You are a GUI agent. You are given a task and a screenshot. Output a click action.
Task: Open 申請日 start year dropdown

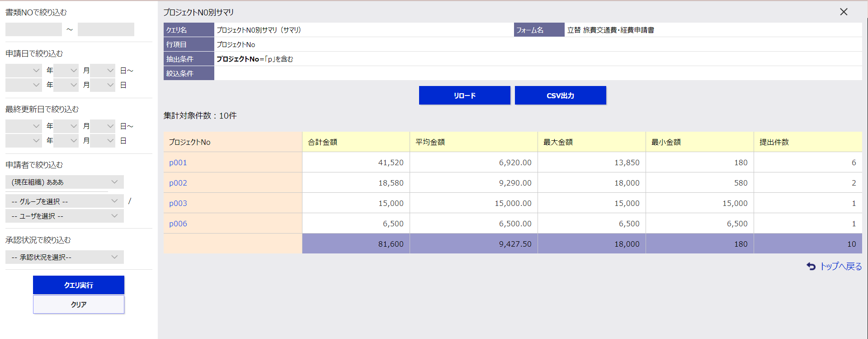(x=24, y=71)
